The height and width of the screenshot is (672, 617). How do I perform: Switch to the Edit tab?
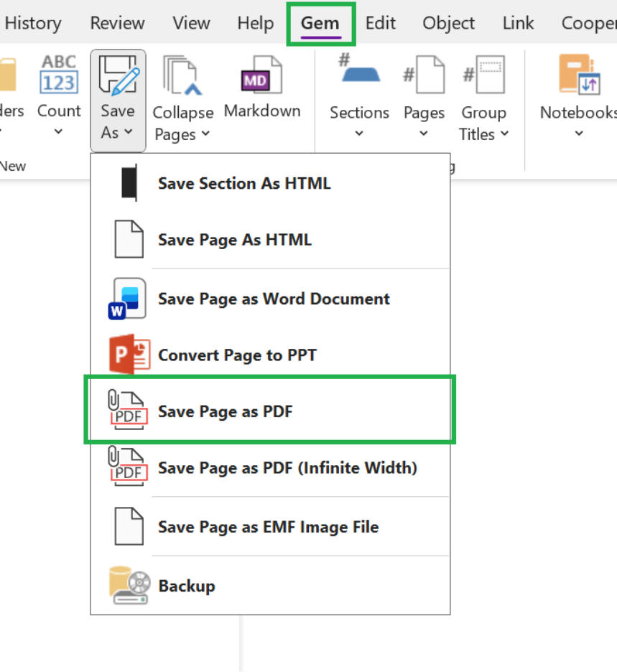point(380,23)
